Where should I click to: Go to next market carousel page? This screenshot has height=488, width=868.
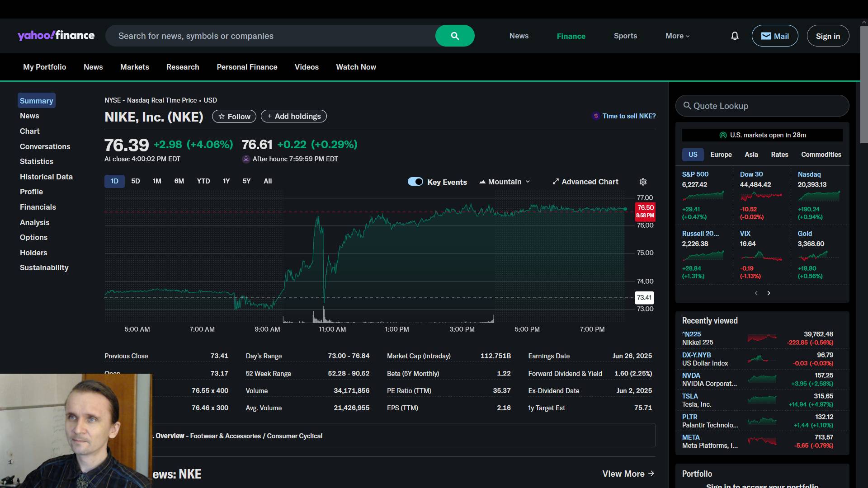(x=769, y=293)
